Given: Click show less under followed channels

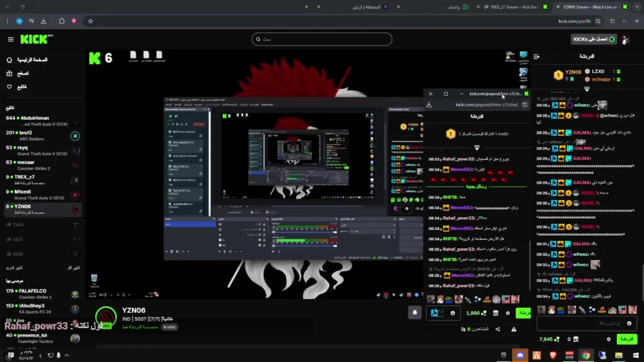Looking at the screenshot, I should pyautogui.click(x=73, y=268).
